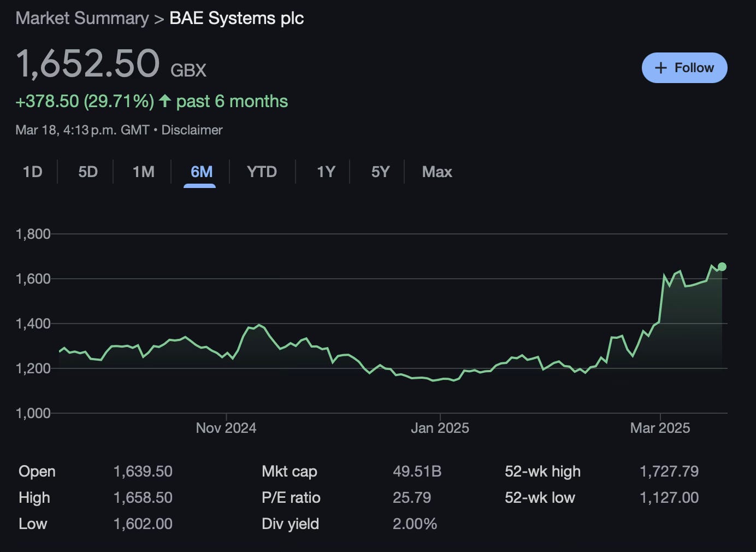Select the 6M time range
The width and height of the screenshot is (756, 552).
pos(202,172)
